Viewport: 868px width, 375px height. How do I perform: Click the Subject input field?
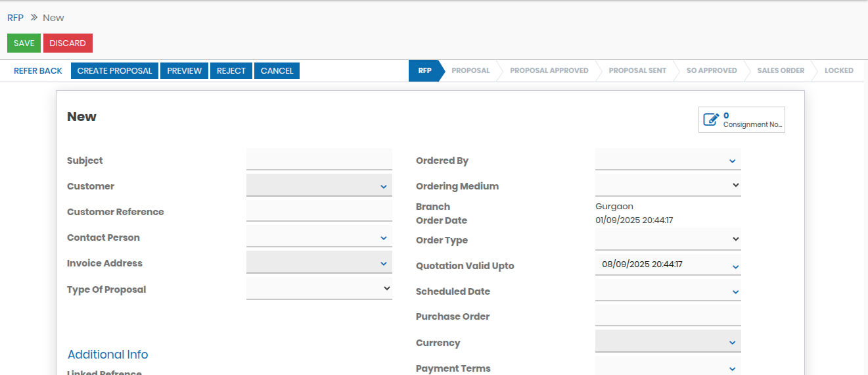[x=319, y=160]
